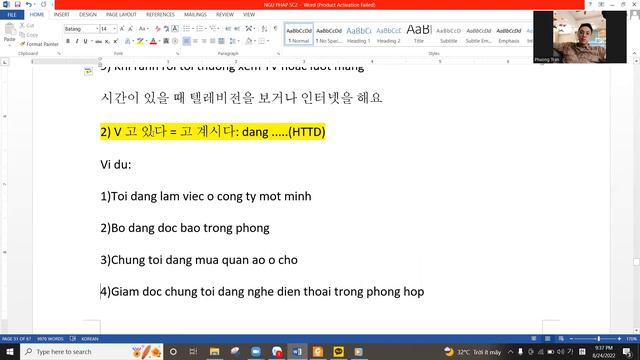Switch to the DESIGN tab

(88, 15)
